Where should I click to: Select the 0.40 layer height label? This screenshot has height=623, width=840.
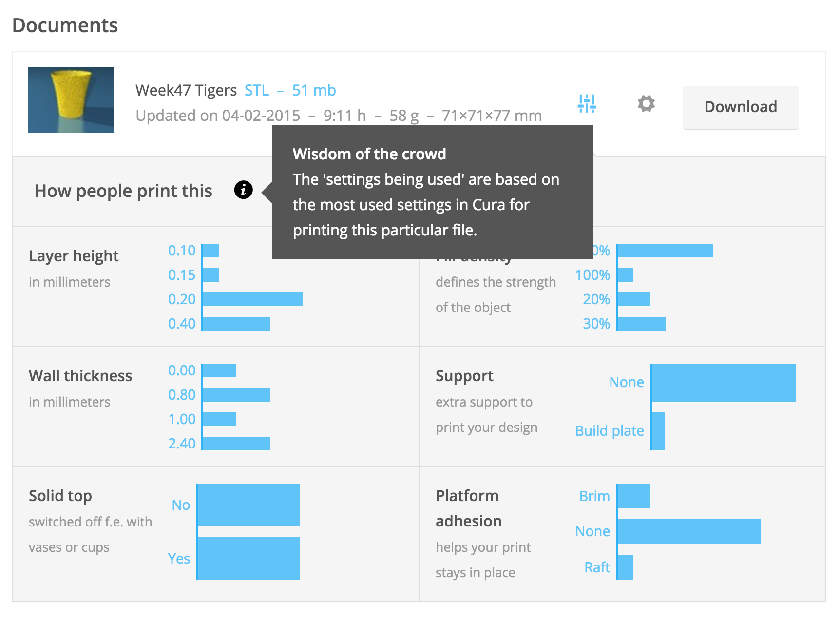181,324
